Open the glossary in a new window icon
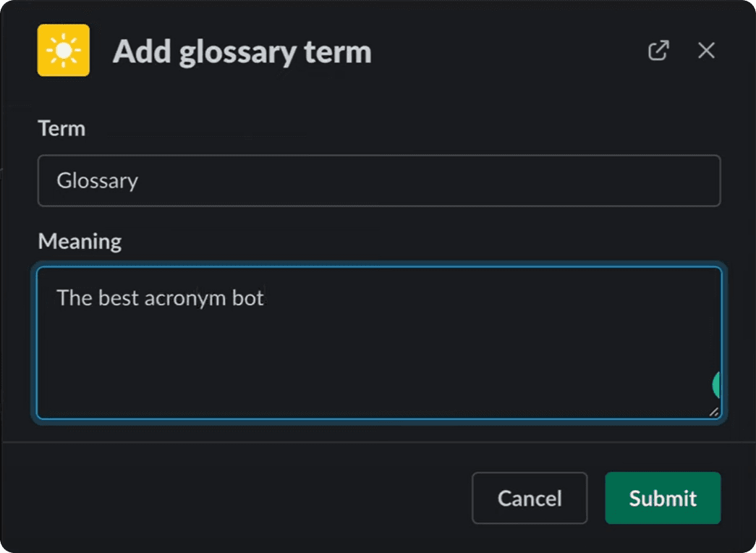The width and height of the screenshot is (756, 553). (x=658, y=51)
